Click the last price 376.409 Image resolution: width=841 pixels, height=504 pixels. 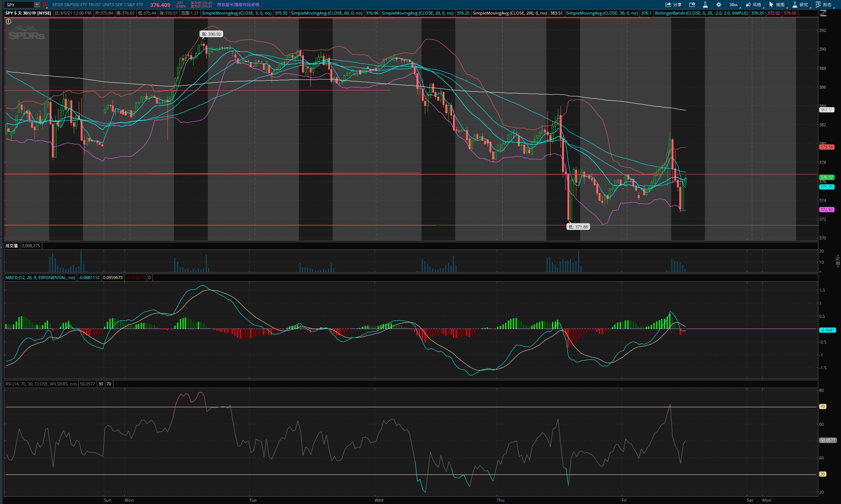coord(160,5)
